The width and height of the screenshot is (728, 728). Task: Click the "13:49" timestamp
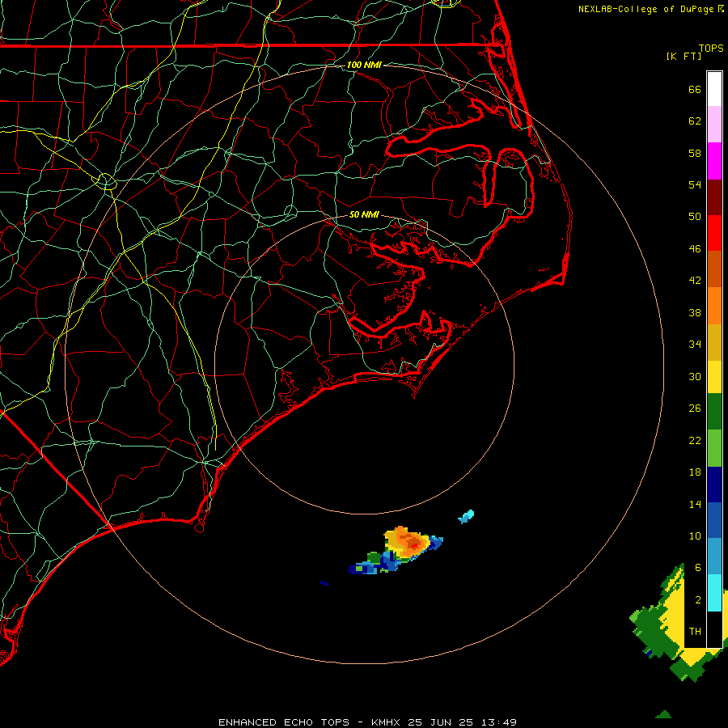[x=498, y=722]
